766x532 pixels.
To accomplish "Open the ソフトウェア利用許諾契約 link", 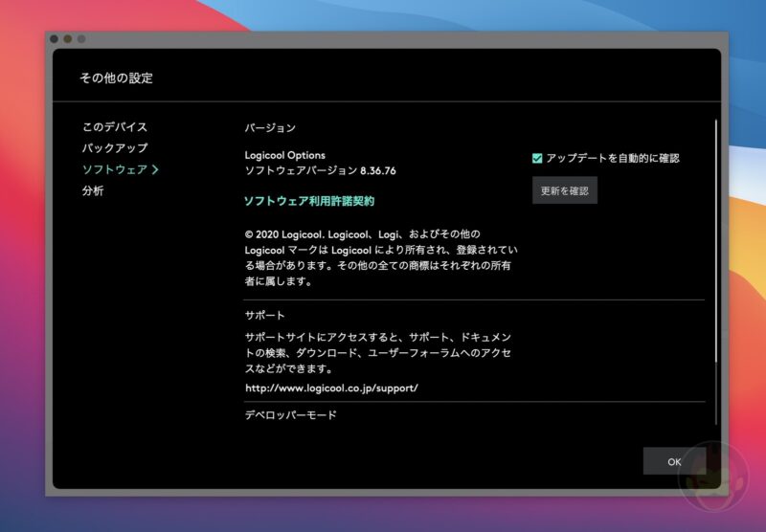I will (308, 201).
